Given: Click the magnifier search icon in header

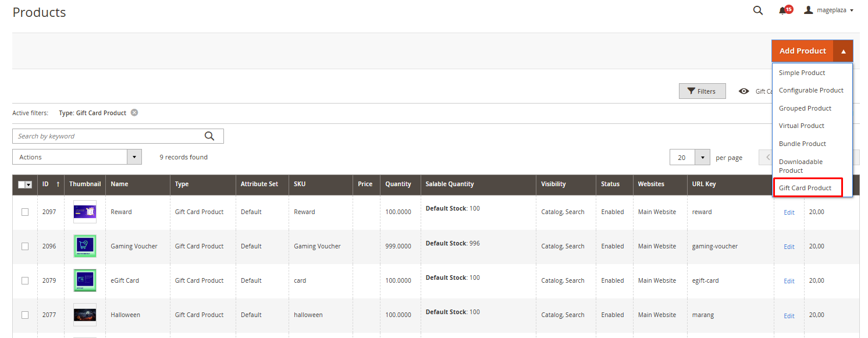Looking at the screenshot, I should click(757, 10).
